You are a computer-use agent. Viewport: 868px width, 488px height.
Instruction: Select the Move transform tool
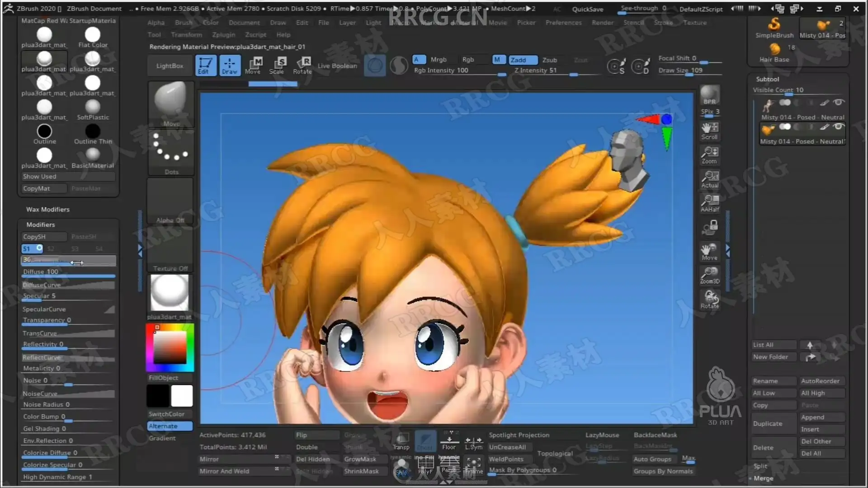point(253,65)
